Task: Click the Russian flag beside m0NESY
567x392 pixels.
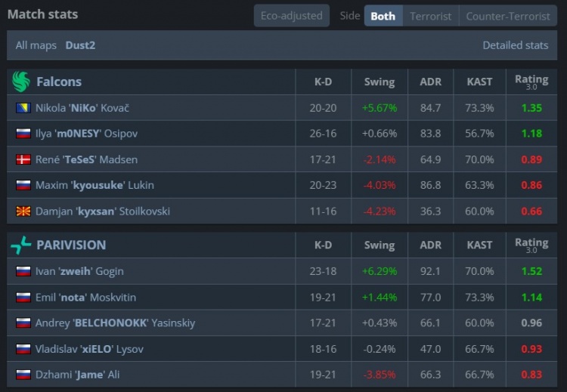Action: (x=23, y=134)
